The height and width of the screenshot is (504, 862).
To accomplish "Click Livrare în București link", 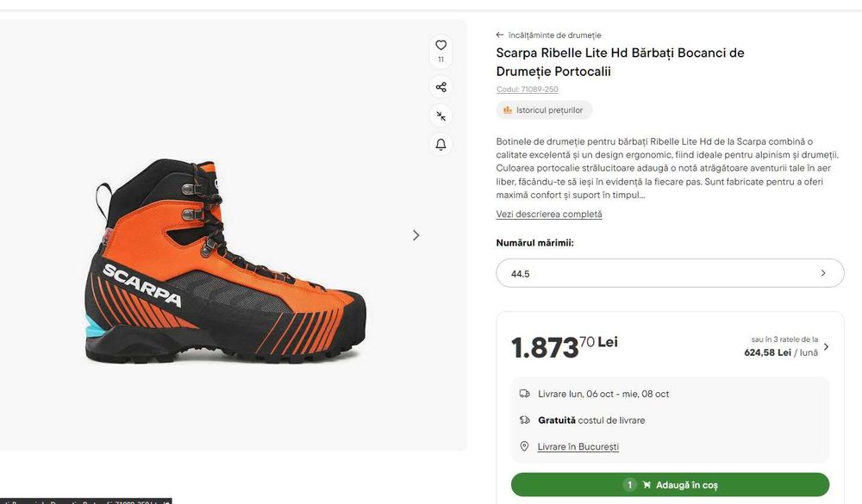I will pos(578,447).
